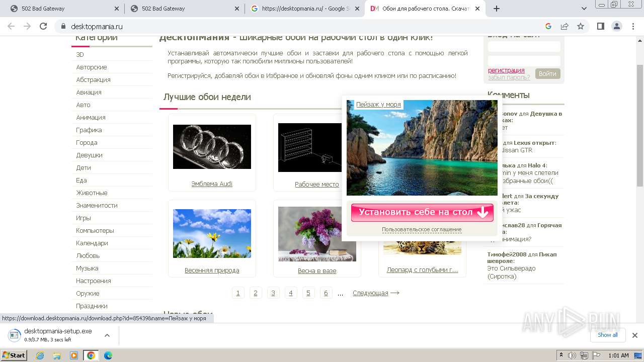644x362 pixels.
Task: Click the забыл пароль? link
Action: pos(509,77)
